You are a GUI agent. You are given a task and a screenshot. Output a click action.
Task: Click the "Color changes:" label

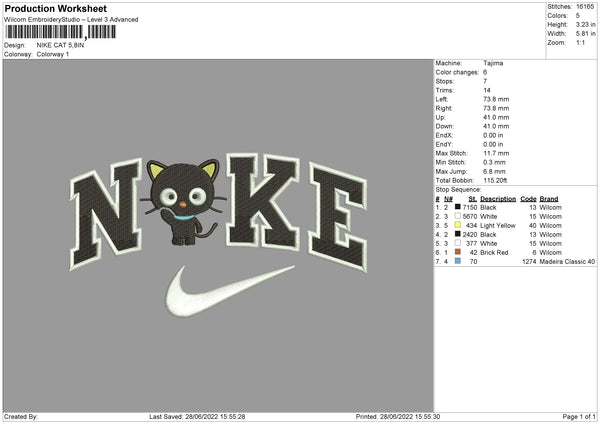click(x=457, y=72)
